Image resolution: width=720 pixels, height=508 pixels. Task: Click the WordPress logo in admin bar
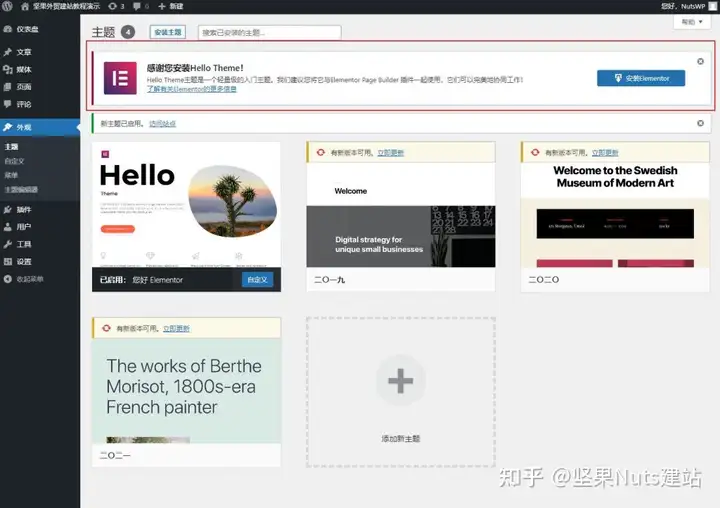7,6
